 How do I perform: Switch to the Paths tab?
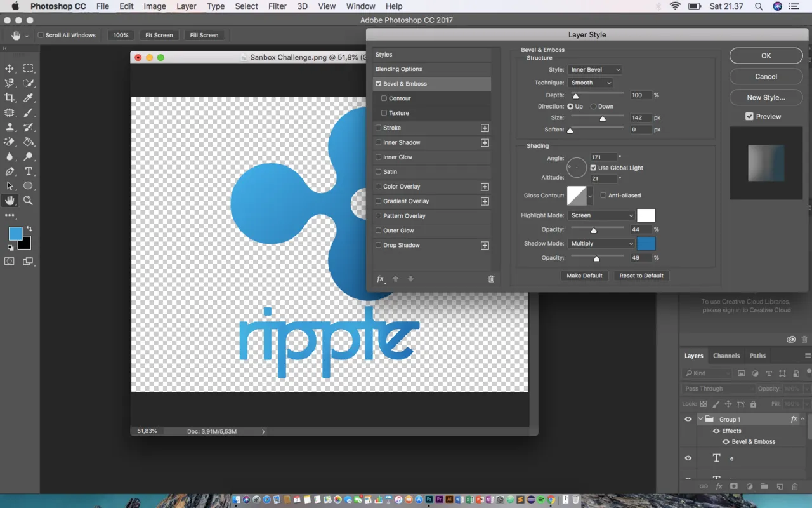pos(757,356)
